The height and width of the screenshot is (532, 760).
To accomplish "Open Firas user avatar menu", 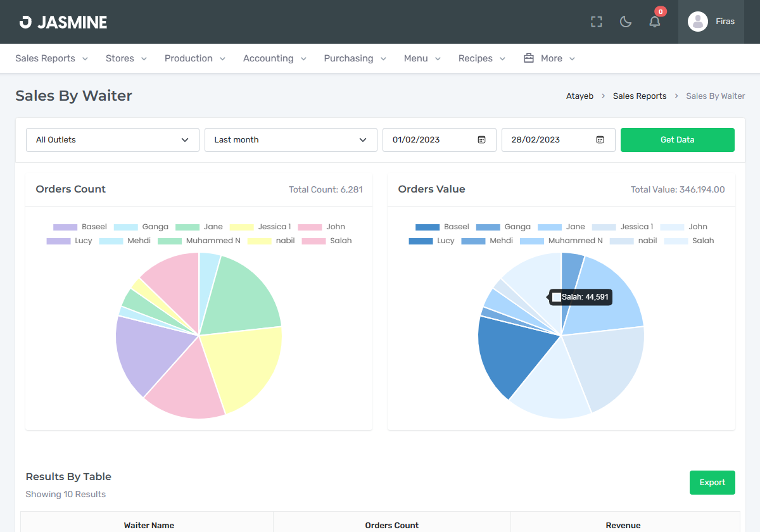I will pos(711,22).
